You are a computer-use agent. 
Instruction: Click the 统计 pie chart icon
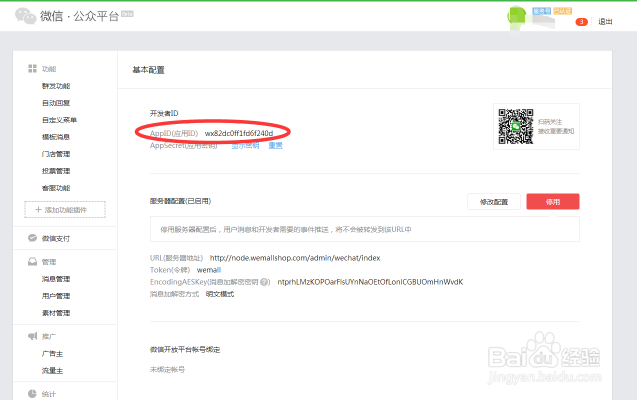32,394
